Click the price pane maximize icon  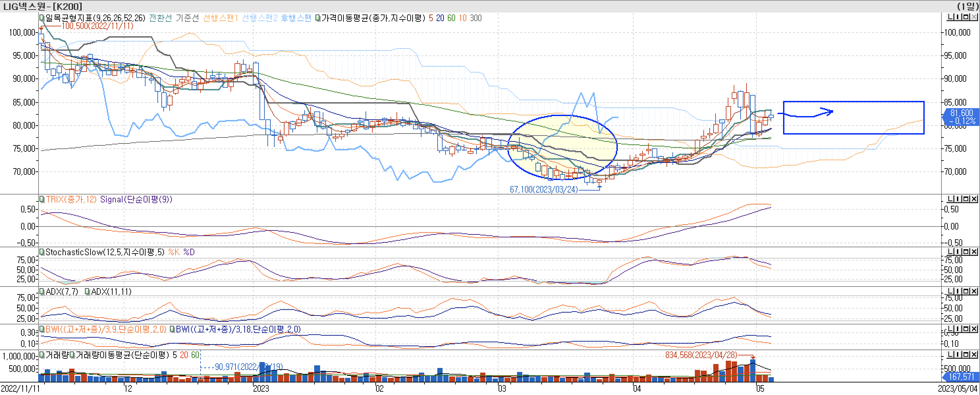click(x=966, y=17)
